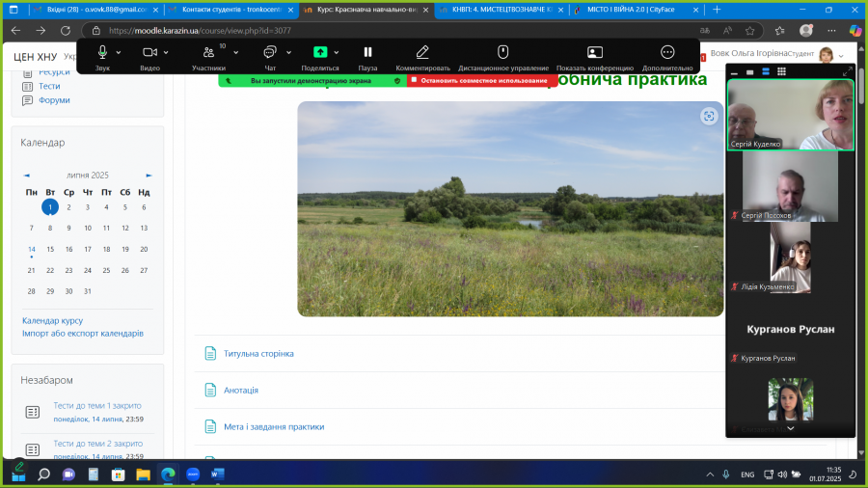This screenshot has height=488, width=868.
Task: Expand the Zoom video panel to fullscreen
Action: pos(847,72)
